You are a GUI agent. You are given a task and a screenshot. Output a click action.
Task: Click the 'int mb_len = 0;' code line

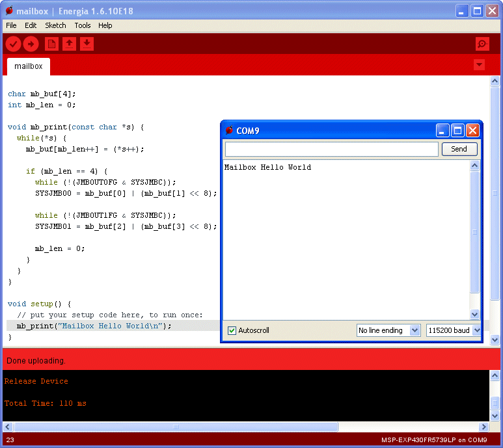click(x=42, y=105)
